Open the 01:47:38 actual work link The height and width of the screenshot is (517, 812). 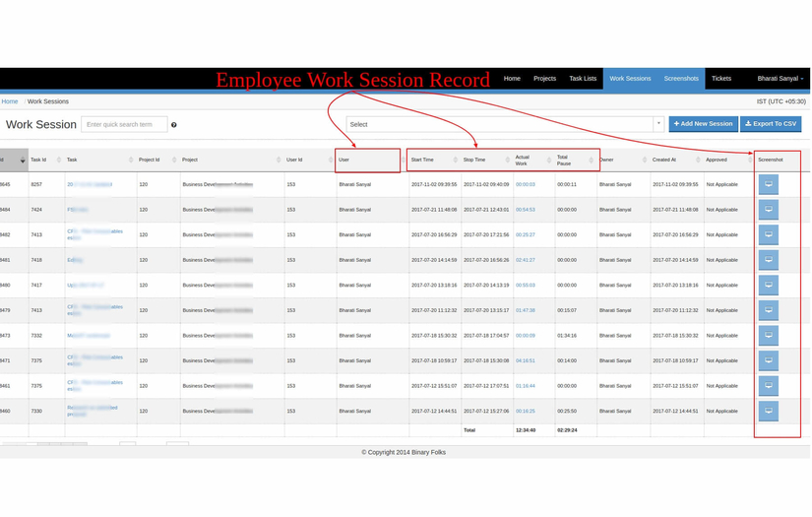tap(526, 310)
